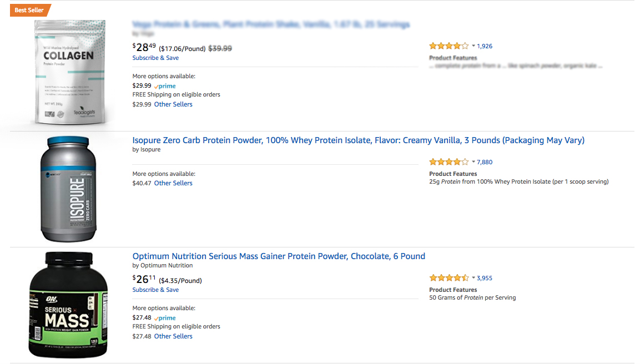Image resolution: width=640 pixels, height=364 pixels.
Task: Click the Best Seller badge
Action: (x=30, y=10)
